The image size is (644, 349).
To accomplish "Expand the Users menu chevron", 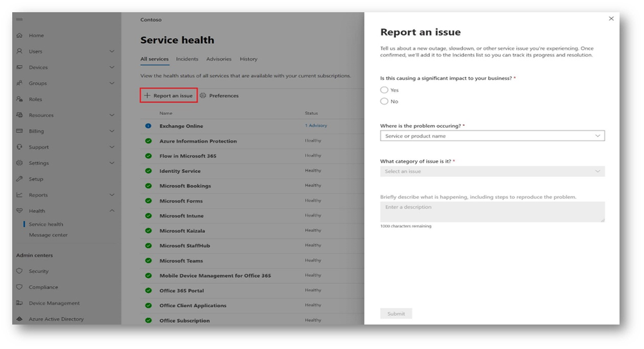I will click(112, 52).
